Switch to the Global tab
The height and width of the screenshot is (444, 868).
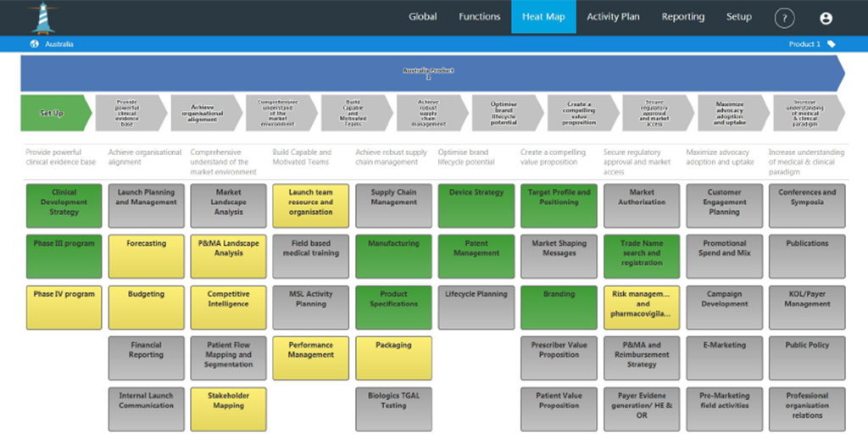[422, 17]
